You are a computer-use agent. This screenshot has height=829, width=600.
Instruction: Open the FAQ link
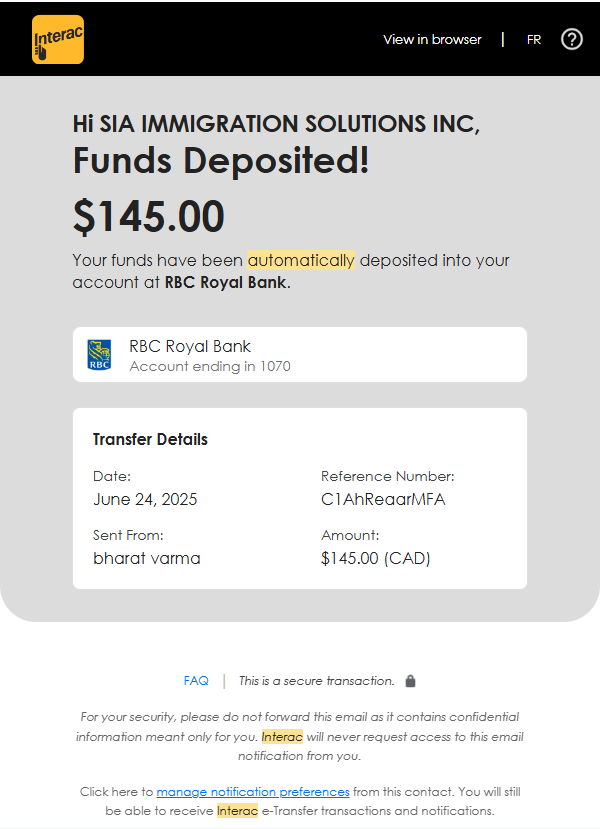(x=196, y=681)
